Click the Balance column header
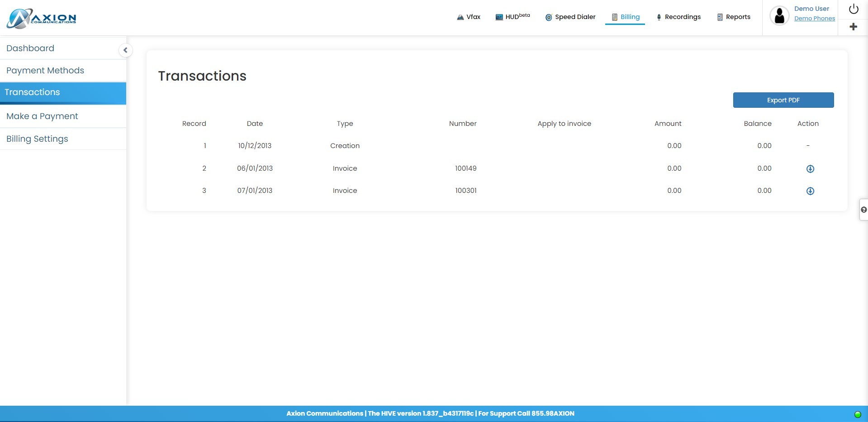 [758, 124]
